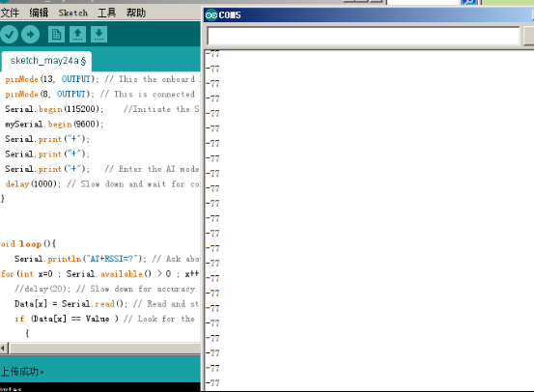Select the sketch_may24a tab

(x=46, y=61)
